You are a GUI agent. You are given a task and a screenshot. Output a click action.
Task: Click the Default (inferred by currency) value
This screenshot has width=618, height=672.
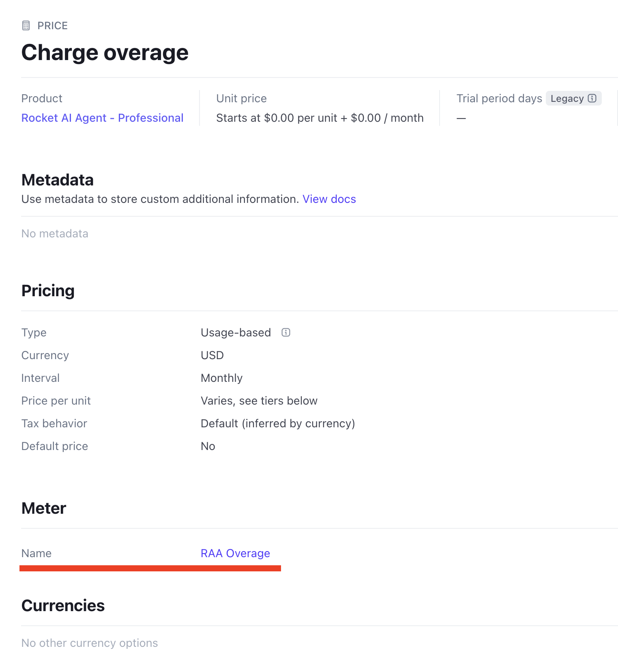click(x=278, y=423)
